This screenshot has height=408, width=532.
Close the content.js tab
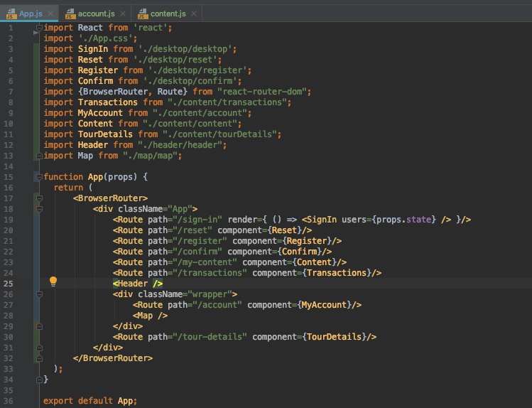click(194, 14)
